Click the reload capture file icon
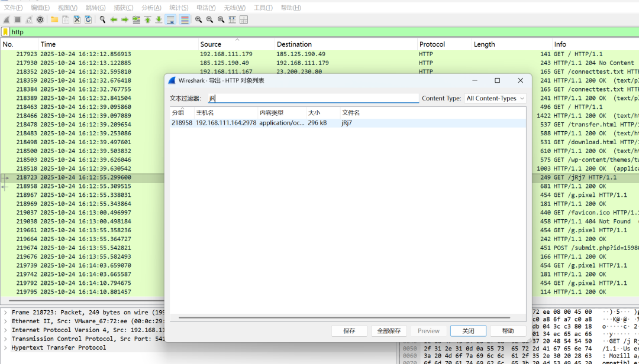Viewport: 639px width, 364px height. [x=88, y=19]
